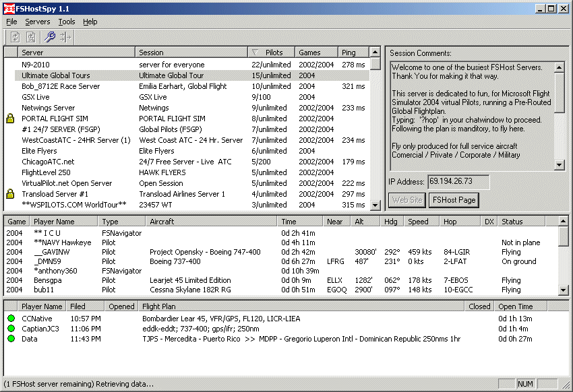Click up arrow of Session Comments scrollbar
This screenshot has width=573, height=392.
559,67
